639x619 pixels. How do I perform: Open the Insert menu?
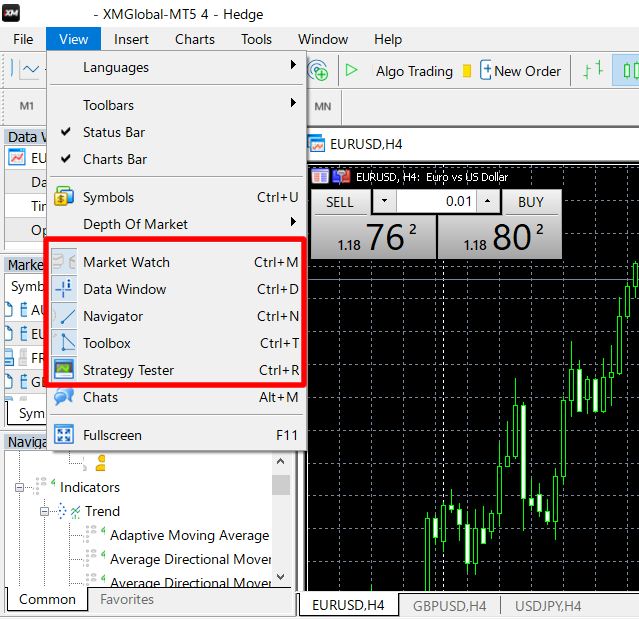coord(131,39)
